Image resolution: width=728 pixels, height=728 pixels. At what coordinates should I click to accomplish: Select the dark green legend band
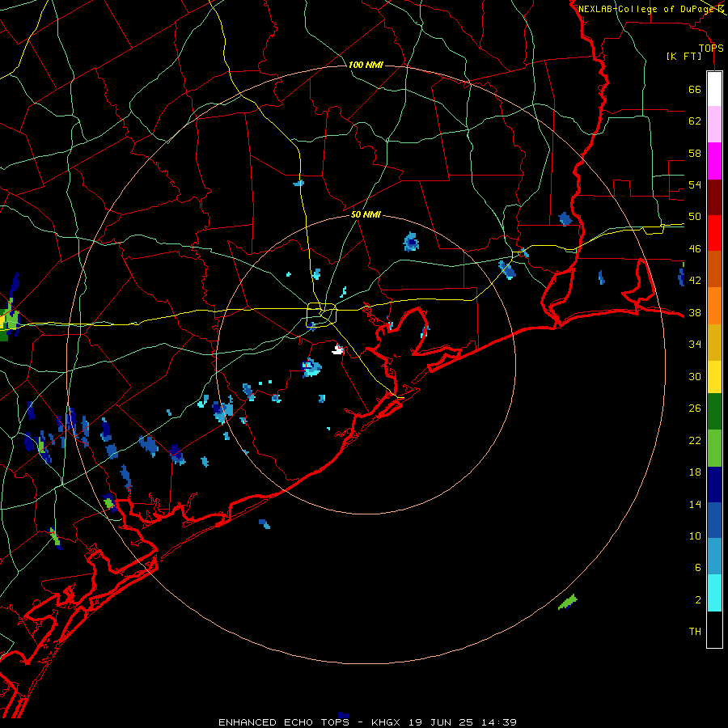714,412
